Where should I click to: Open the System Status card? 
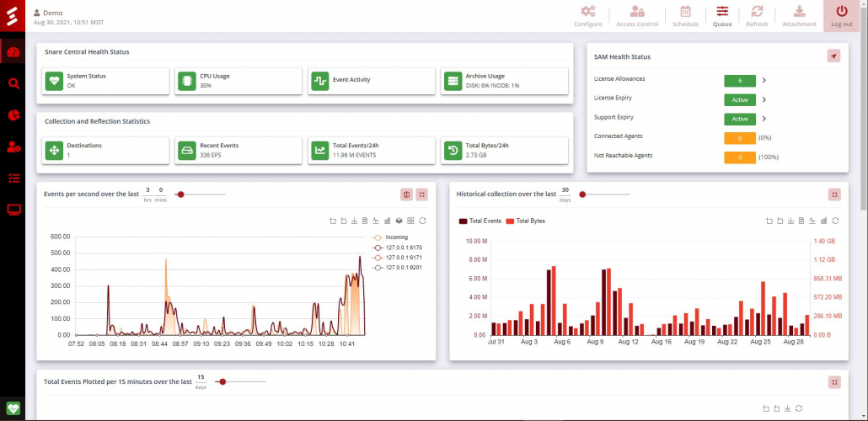[x=105, y=81]
